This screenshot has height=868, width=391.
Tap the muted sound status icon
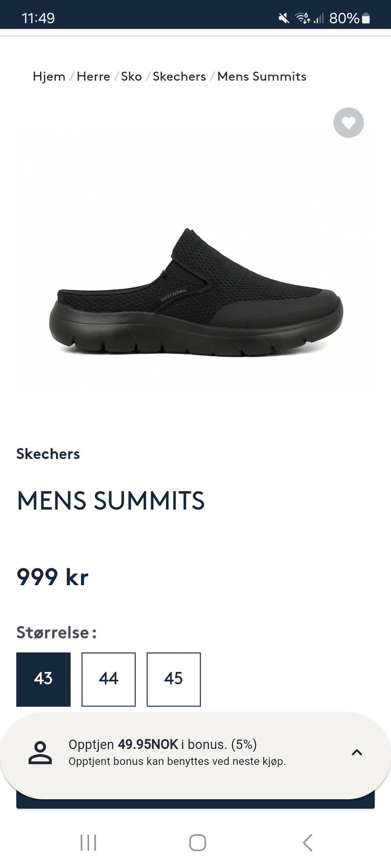tap(283, 18)
